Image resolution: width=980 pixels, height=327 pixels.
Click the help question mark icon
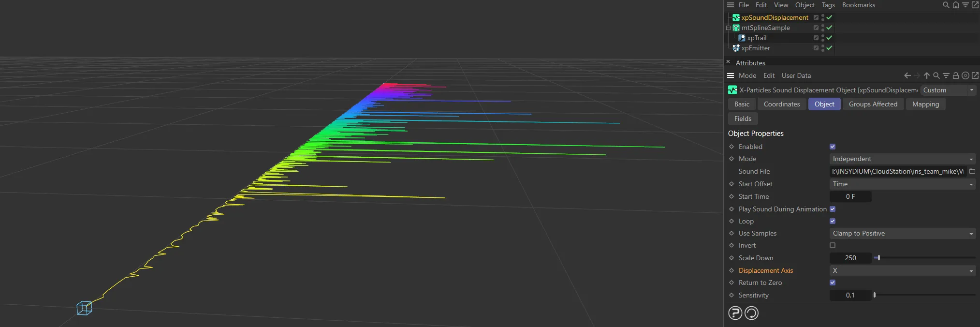pos(735,313)
